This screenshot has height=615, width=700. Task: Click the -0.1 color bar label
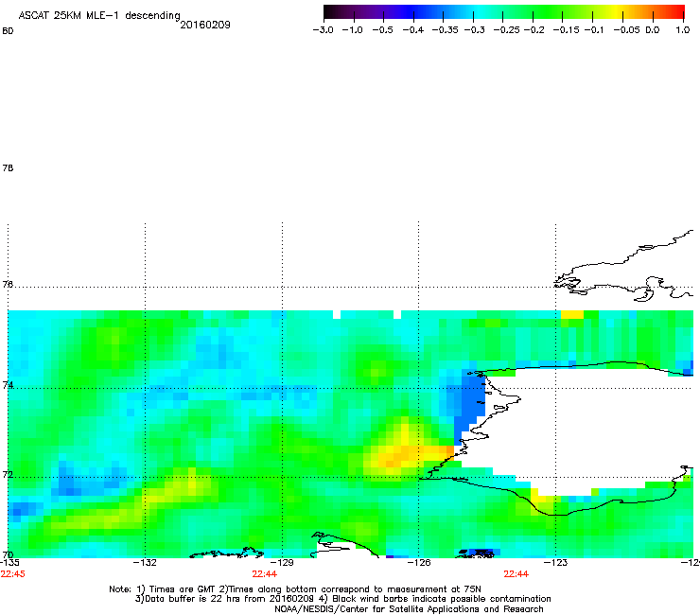click(594, 30)
